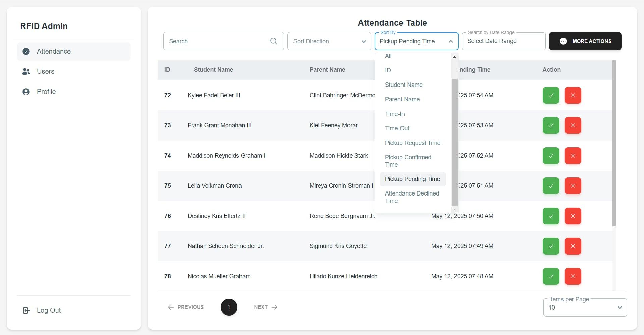
Task: Click the search magnifier icon
Action: (x=274, y=41)
